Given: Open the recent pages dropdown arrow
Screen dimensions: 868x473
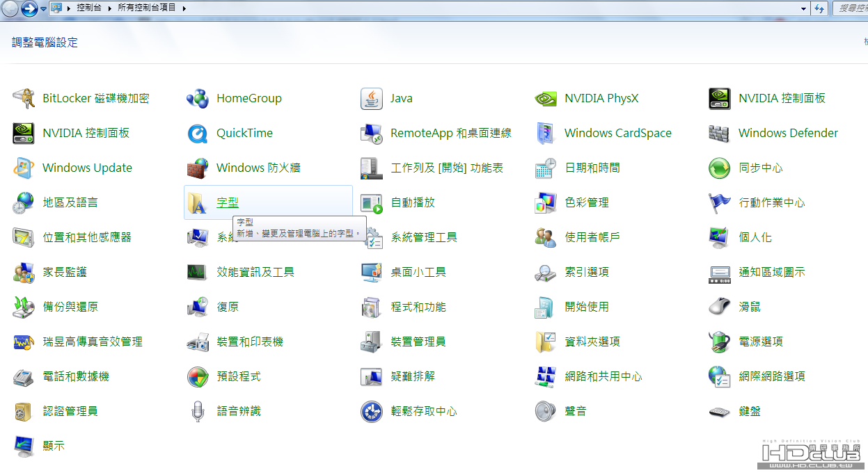Looking at the screenshot, I should tap(43, 9).
